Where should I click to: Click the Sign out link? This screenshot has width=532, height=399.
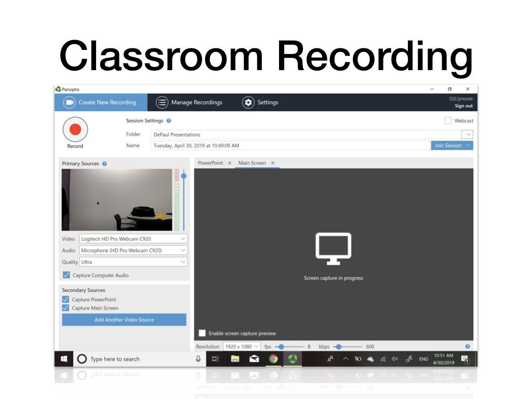click(x=463, y=106)
